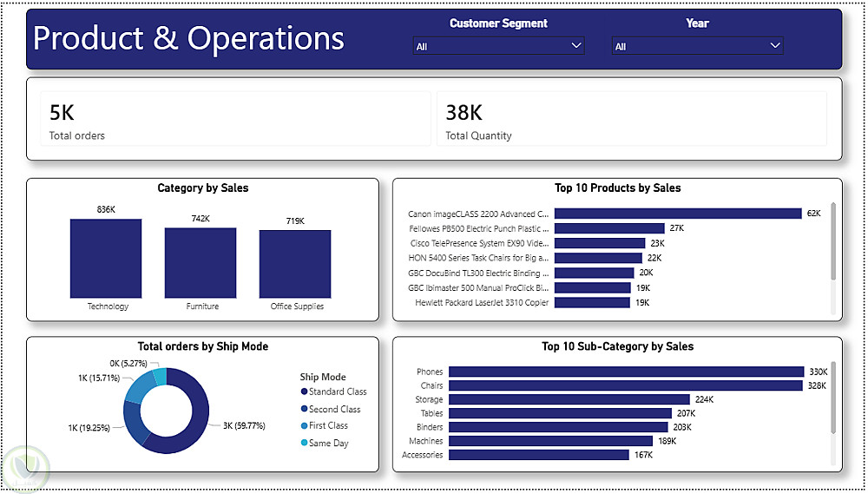Click the Total orders 5K card
The width and height of the screenshot is (868, 494).
(x=235, y=119)
